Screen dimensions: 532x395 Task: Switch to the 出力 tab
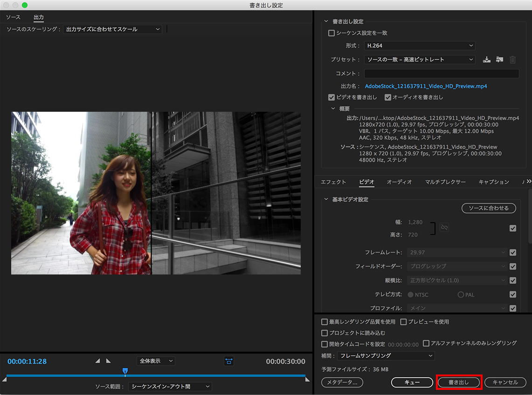[39, 17]
